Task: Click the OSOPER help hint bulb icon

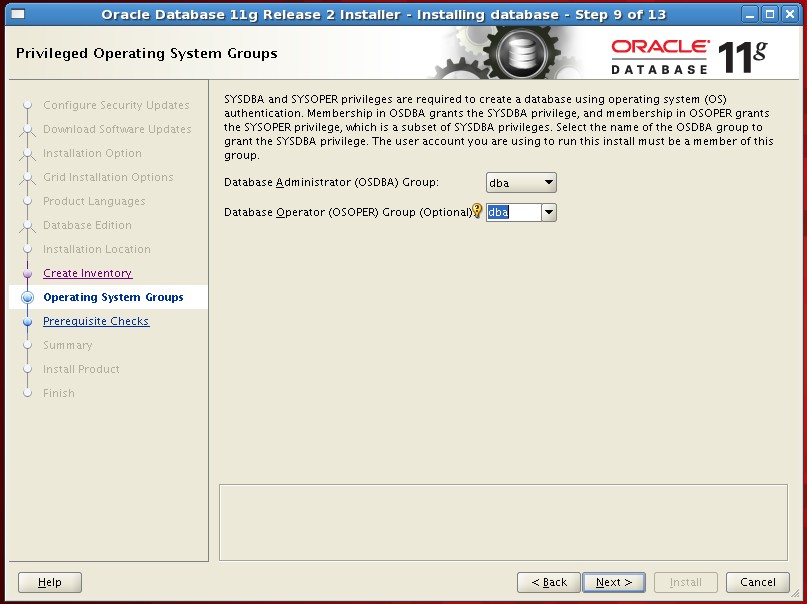Action: (477, 210)
